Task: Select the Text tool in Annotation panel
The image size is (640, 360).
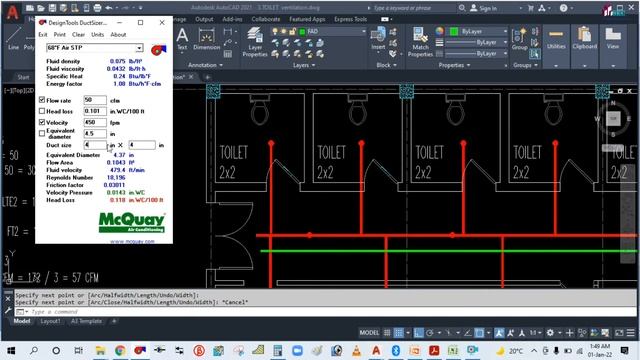Action: click(x=182, y=39)
